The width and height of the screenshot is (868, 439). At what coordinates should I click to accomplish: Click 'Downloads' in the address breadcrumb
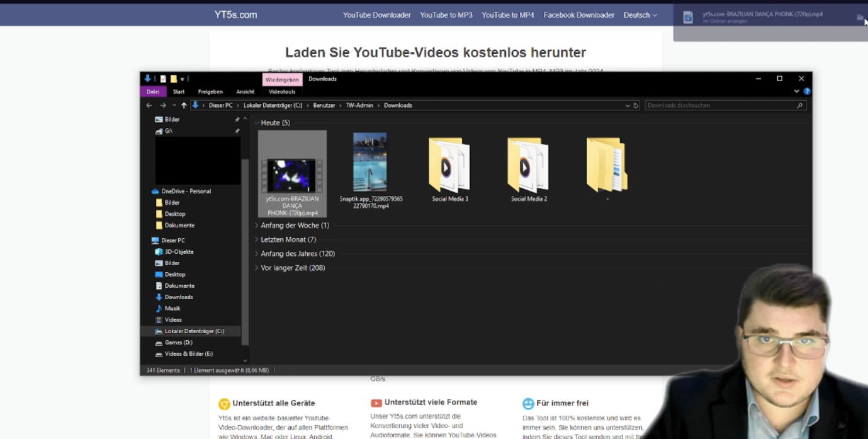click(x=398, y=106)
